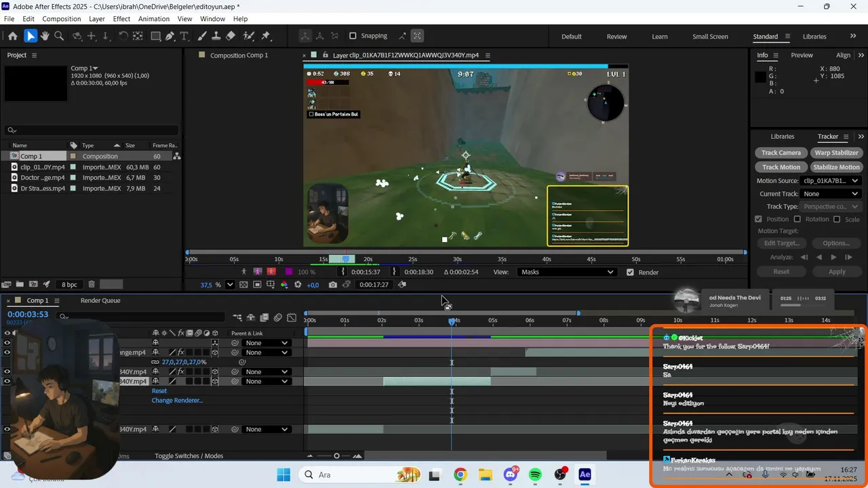
Task: Click the Set Out point bracket button
Action: 394,272
